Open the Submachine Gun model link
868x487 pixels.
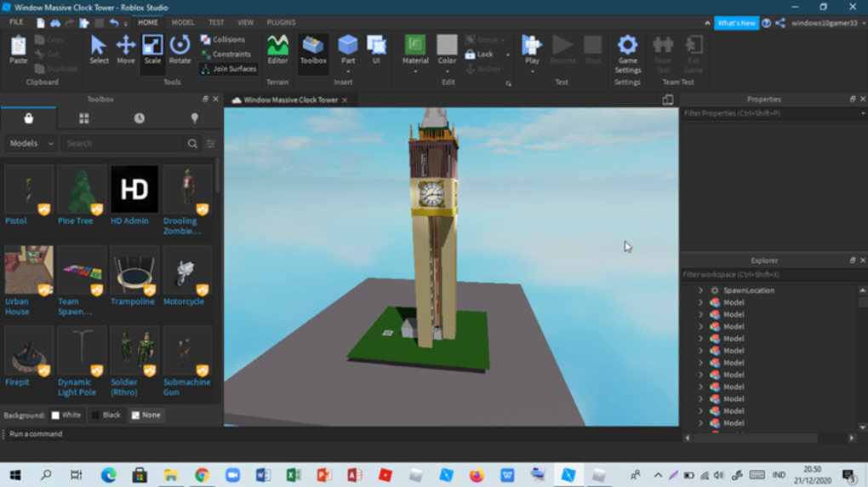tap(186, 387)
